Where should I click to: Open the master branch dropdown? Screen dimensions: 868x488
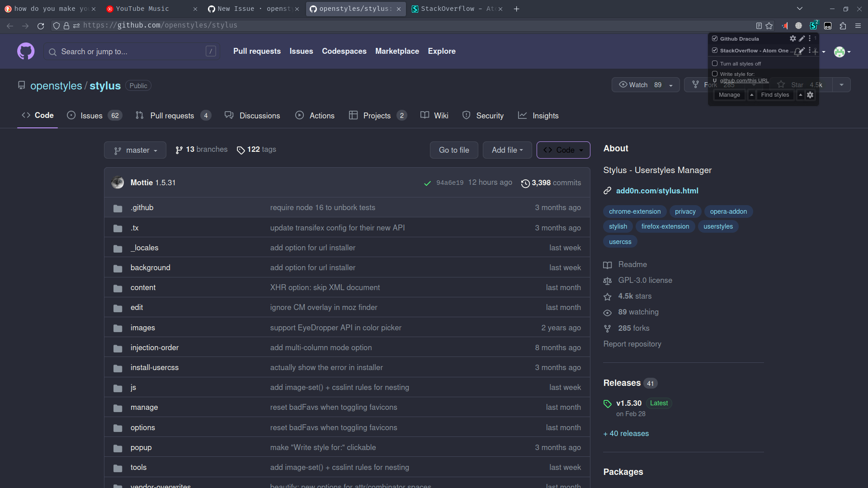point(135,150)
